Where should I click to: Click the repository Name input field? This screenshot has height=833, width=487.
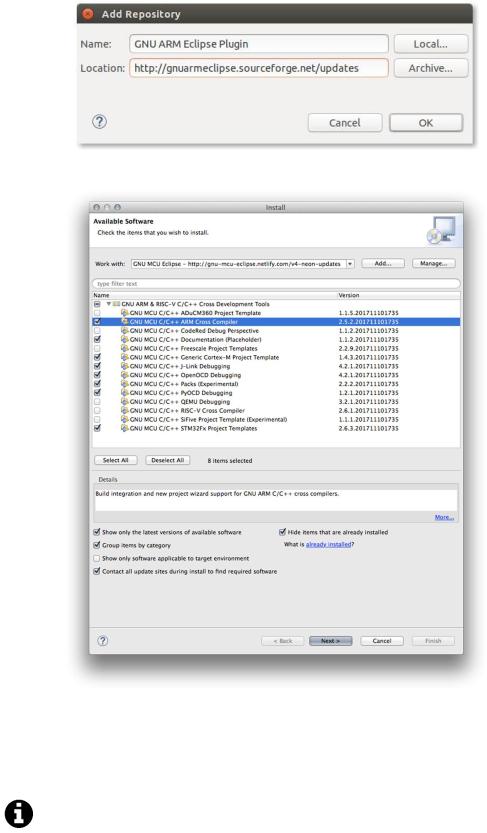click(x=259, y=44)
